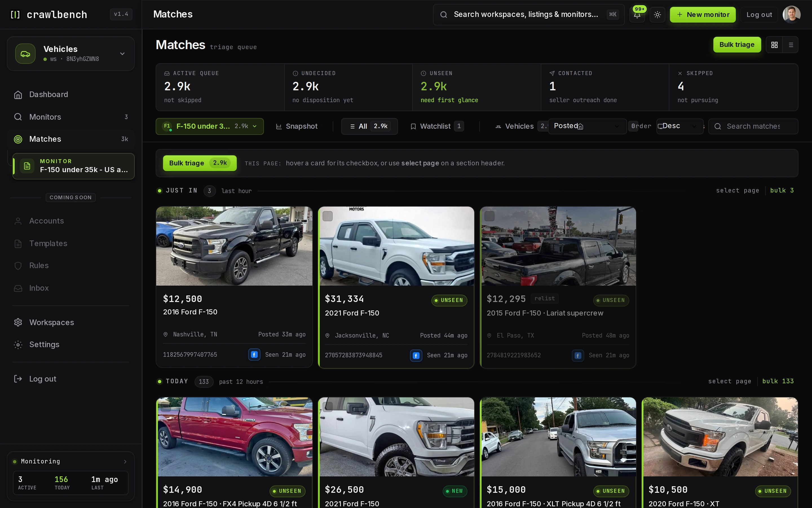Create a New monitor

[703, 15]
